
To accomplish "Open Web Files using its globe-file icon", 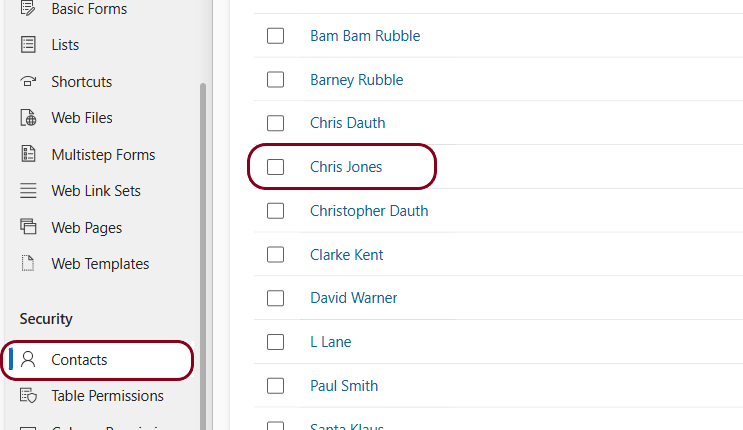I will pyautogui.click(x=28, y=118).
